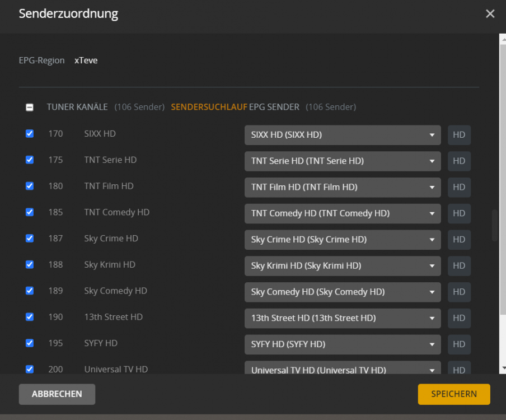The image size is (506, 420).
Task: Click the EPG-Region label
Action: (41, 60)
